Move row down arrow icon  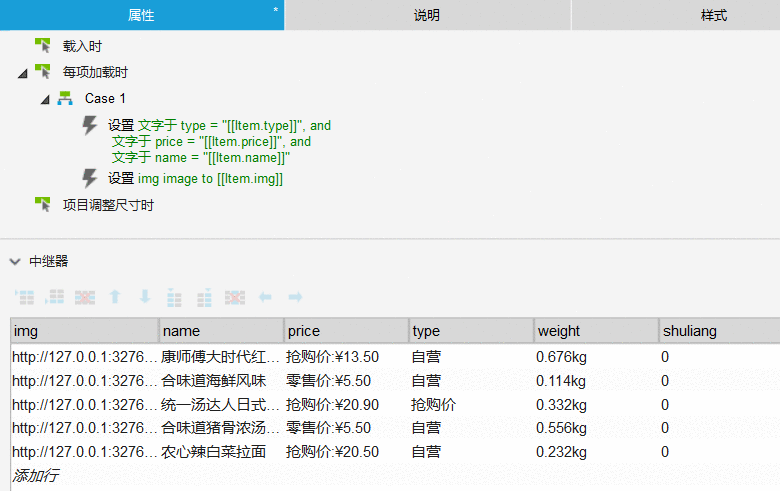point(145,297)
